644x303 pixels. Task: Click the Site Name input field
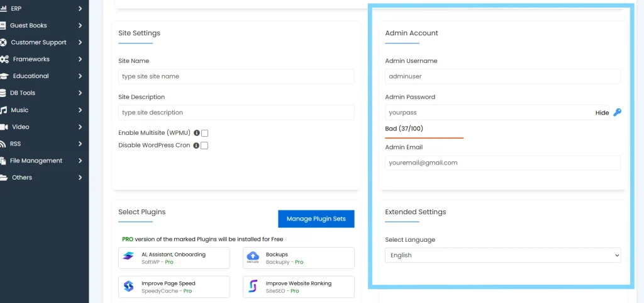[x=236, y=76]
